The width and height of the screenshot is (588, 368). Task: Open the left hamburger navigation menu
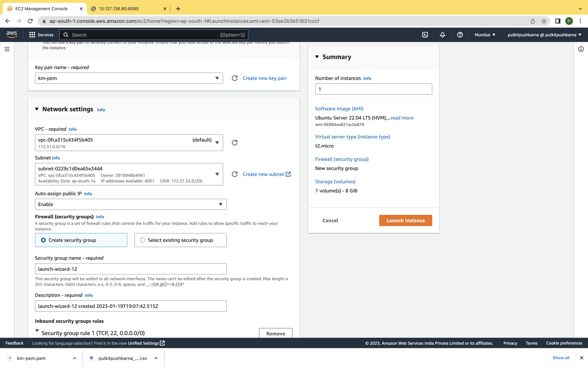7,49
